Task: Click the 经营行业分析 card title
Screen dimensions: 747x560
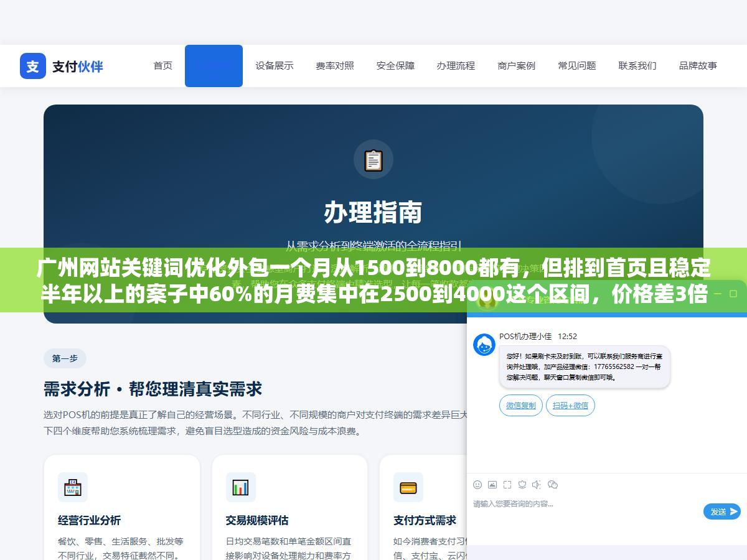Action: click(89, 520)
